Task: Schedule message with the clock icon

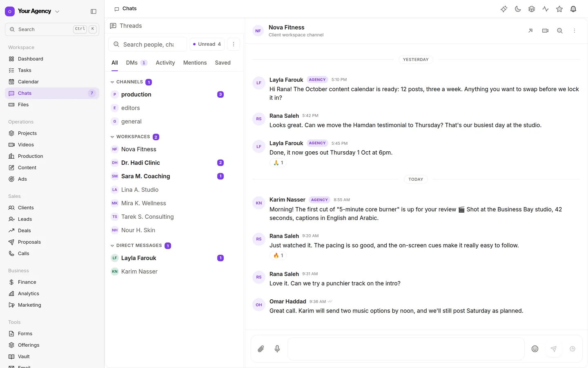Action: tap(572, 349)
